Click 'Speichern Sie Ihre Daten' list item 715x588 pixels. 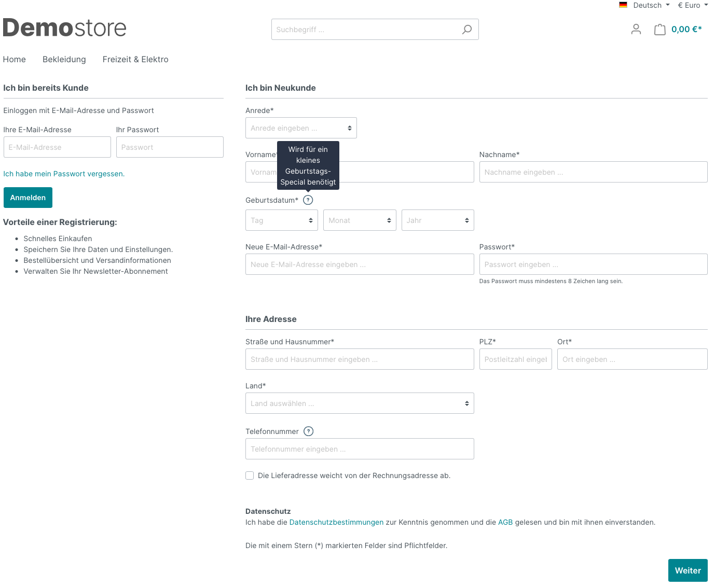coord(98,249)
